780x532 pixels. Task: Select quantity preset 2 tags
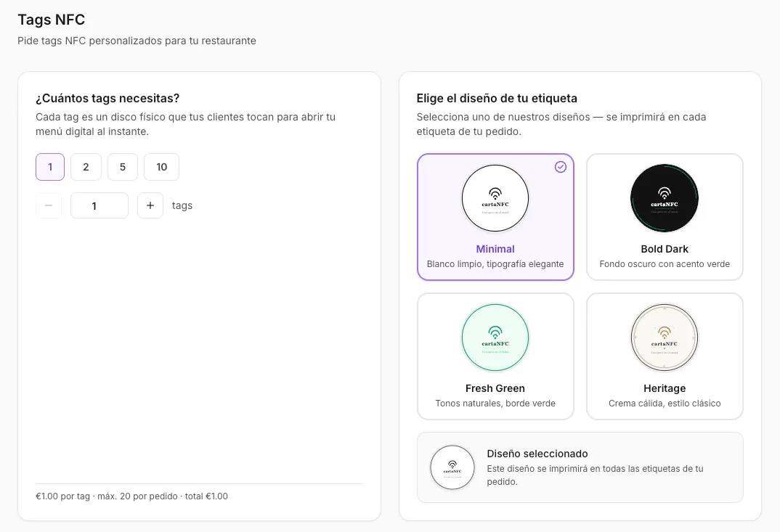[86, 166]
